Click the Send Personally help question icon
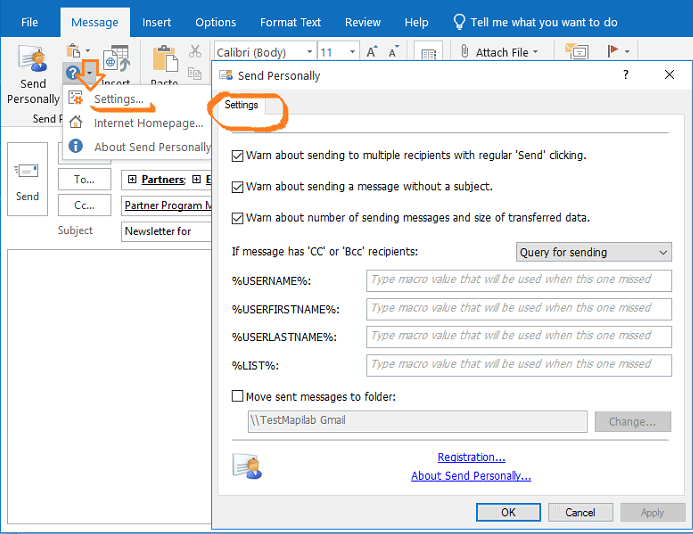This screenshot has height=534, width=693. tap(73, 72)
